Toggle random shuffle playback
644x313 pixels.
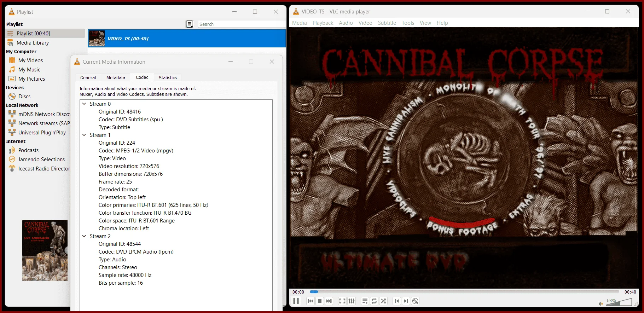coord(383,301)
